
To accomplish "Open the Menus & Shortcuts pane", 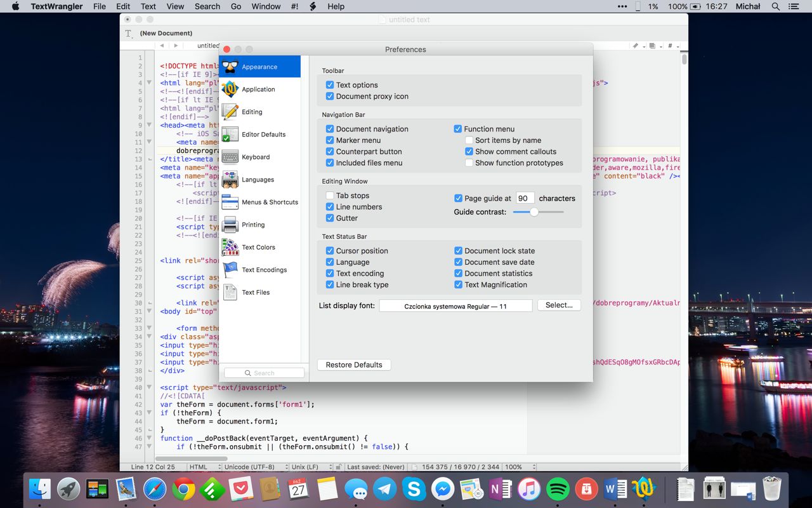I will coord(259,202).
